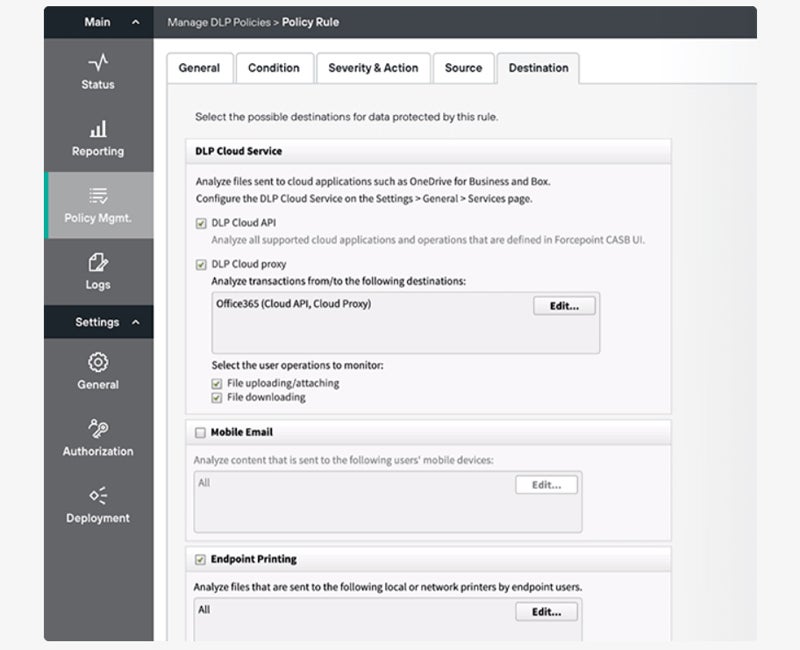800x650 pixels.
Task: Open the Authorization key icon
Action: click(x=98, y=429)
